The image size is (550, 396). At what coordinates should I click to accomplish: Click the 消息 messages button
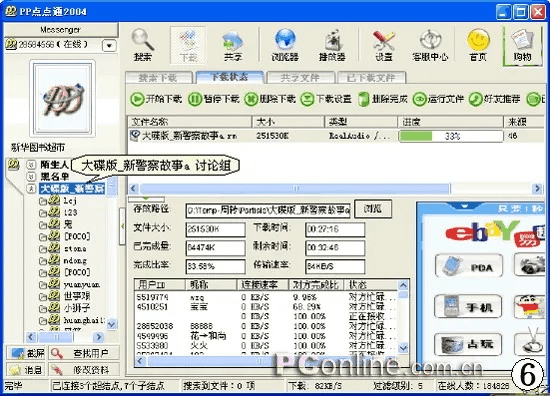point(27,369)
